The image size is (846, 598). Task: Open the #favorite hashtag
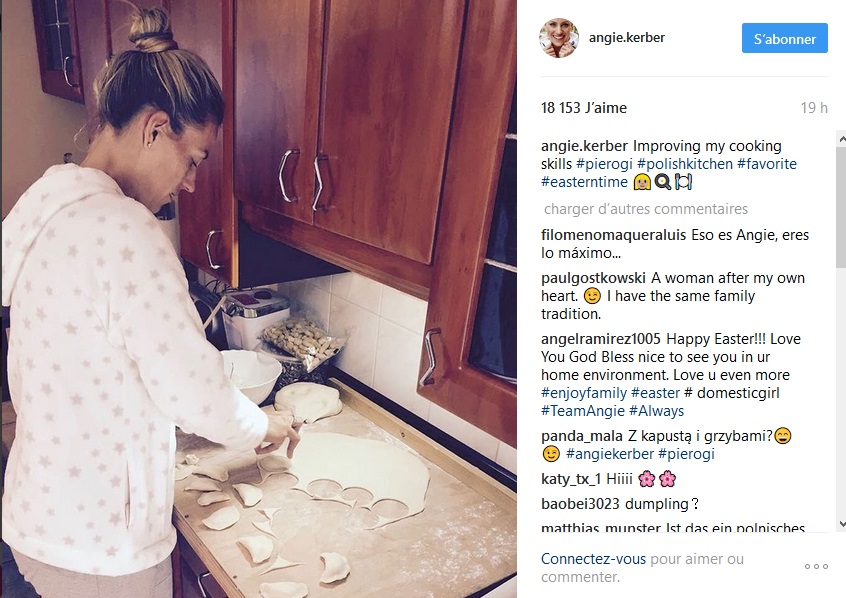tap(767, 164)
